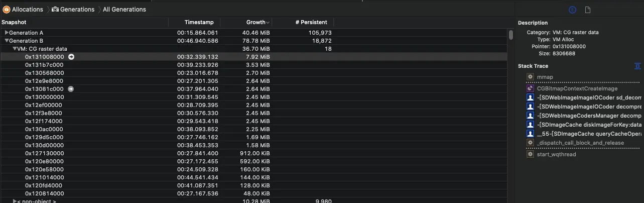This screenshot has width=644, height=203.
Task: Open the document inspector tab icon
Action: pos(588,10)
